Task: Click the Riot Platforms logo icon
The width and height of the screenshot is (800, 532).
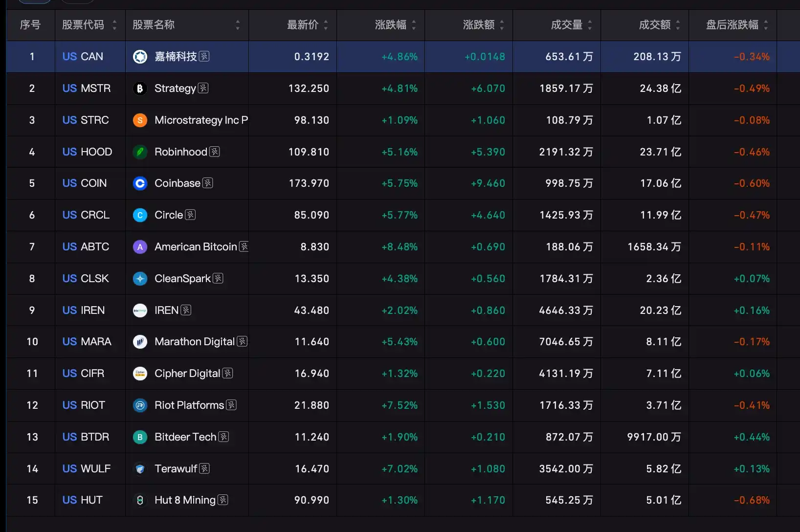Action: coord(140,405)
